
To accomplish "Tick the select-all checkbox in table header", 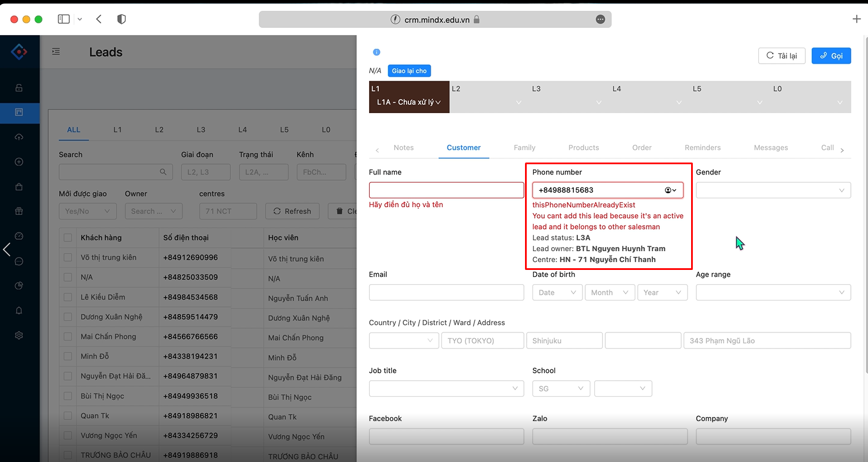I will pos(68,238).
